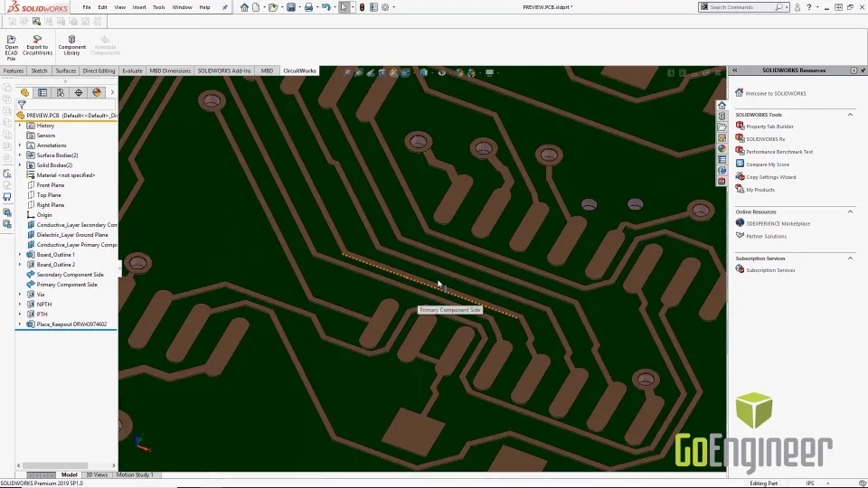Expand more manager tabs arrow
The width and height of the screenshot is (868, 488).
[112, 92]
